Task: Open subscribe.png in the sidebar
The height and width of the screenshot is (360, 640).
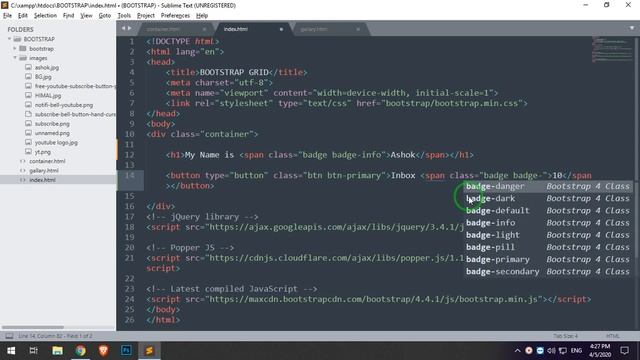Action: click(52, 124)
